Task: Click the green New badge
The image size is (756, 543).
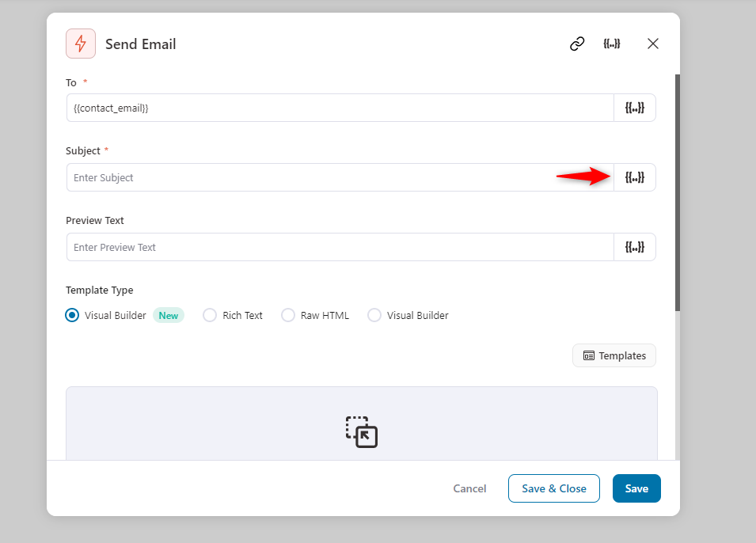Action: [169, 315]
